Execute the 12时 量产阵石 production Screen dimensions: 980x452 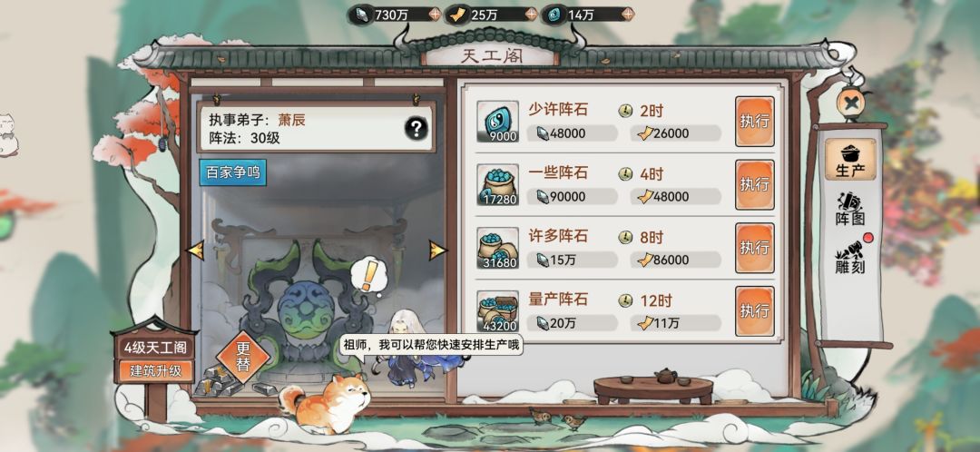click(x=754, y=311)
